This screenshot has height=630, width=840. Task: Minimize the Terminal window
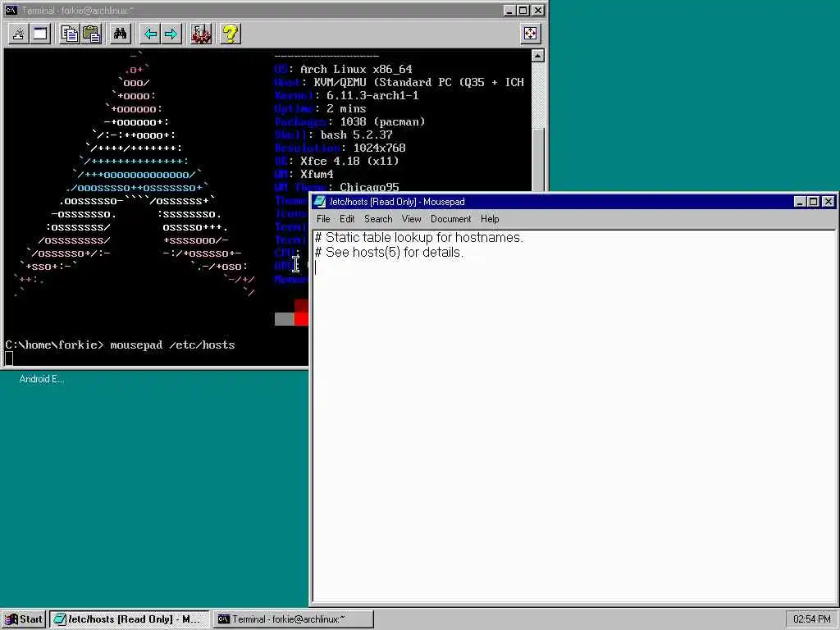[x=509, y=10]
